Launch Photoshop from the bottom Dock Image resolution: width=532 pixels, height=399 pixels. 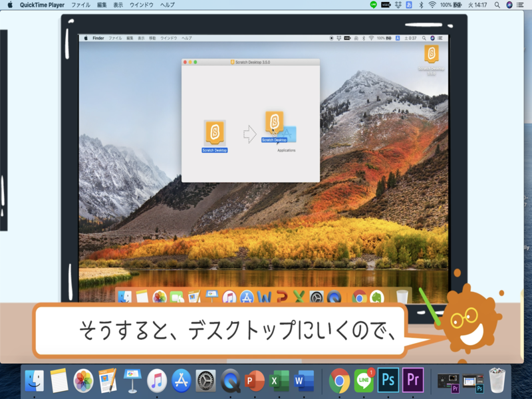tap(388, 380)
